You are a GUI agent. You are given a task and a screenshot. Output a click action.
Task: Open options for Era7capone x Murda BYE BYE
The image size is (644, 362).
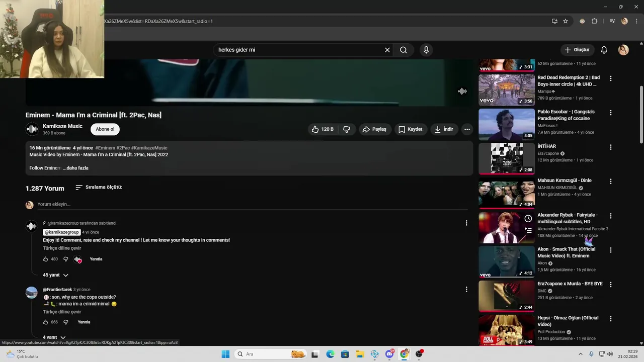click(x=611, y=285)
